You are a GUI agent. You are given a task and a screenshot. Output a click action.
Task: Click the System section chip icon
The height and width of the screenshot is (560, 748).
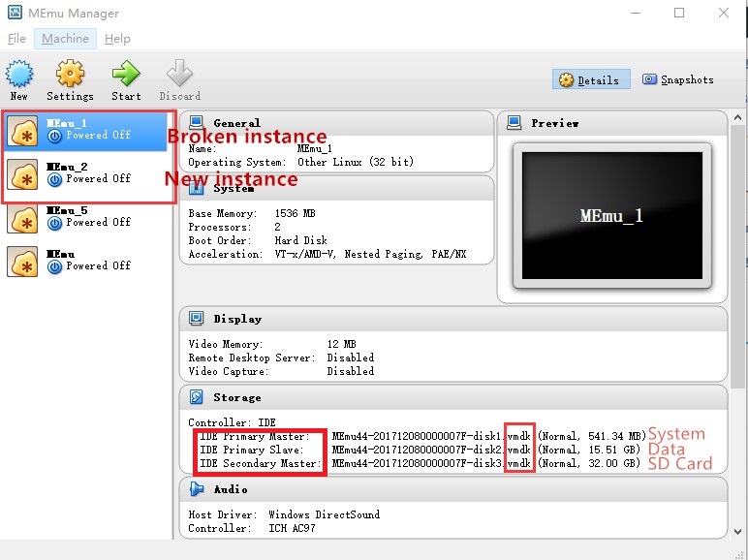point(197,188)
